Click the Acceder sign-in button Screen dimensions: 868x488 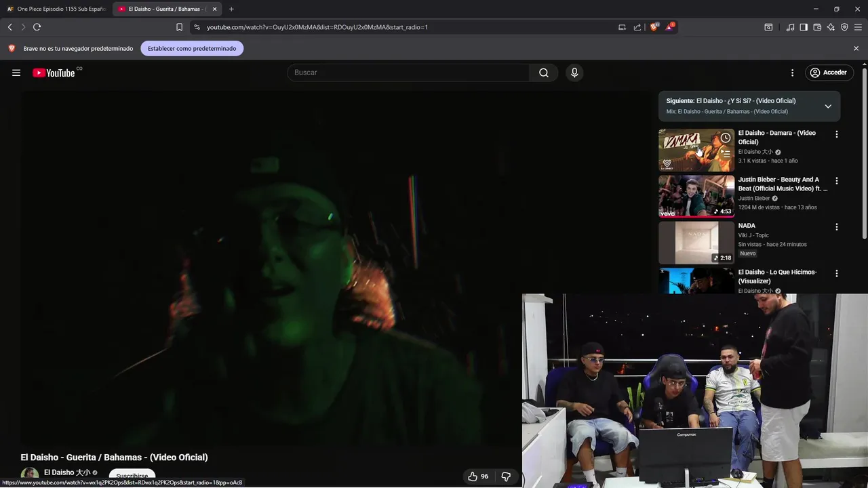pyautogui.click(x=828, y=73)
